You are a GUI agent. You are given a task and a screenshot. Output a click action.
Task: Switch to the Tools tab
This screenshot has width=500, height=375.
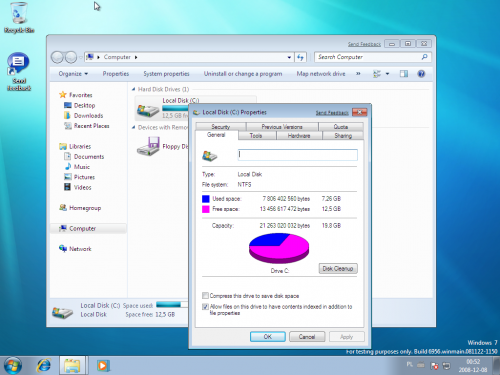[x=256, y=136]
